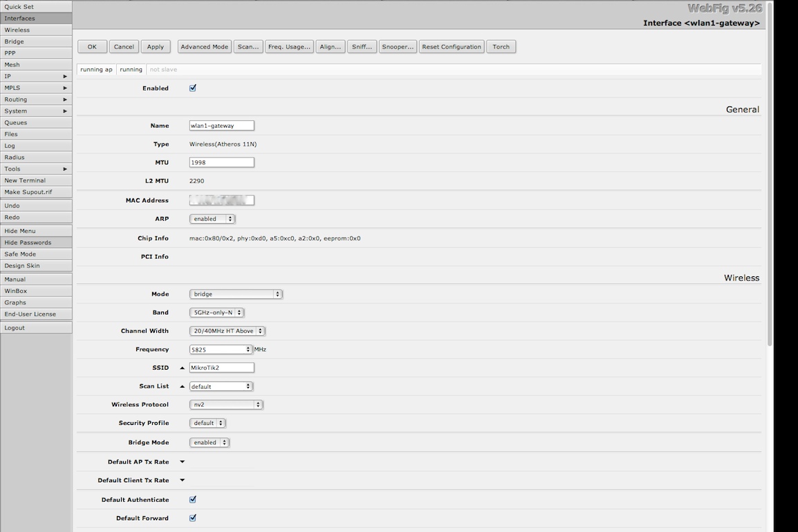
Task: Select Wireless in the sidebar
Action: 36,30
